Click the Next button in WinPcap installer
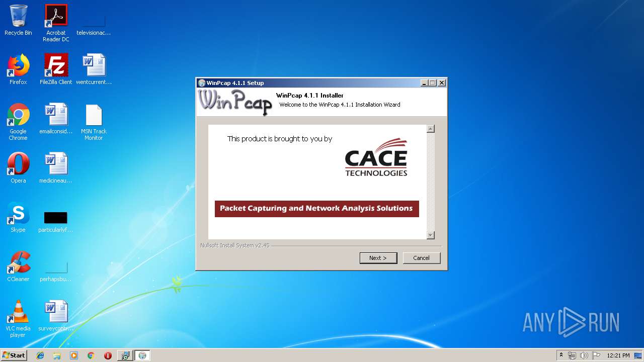Viewport: 644px width, 362px height. tap(378, 258)
